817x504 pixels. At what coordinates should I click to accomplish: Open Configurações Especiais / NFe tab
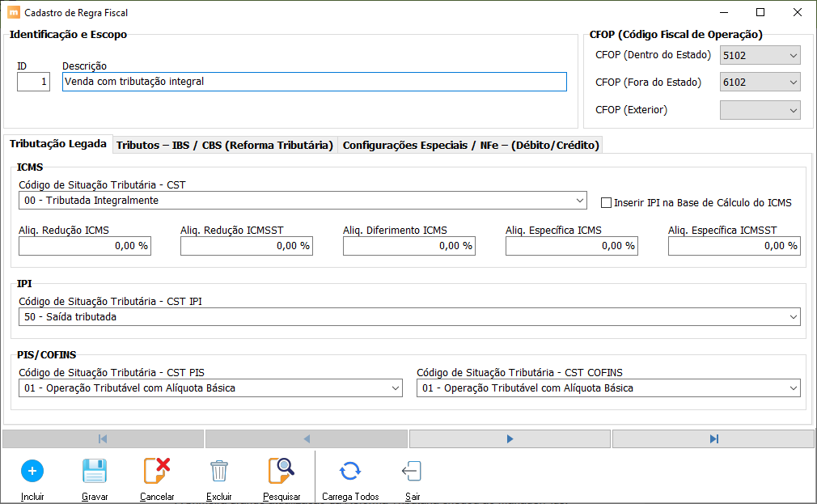[x=471, y=146]
